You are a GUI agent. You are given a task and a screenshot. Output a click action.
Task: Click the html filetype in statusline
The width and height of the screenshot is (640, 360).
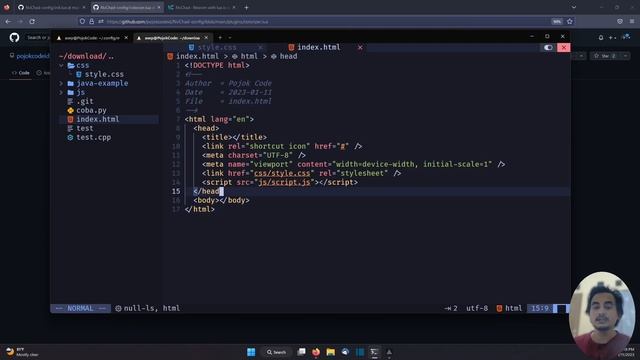513,308
